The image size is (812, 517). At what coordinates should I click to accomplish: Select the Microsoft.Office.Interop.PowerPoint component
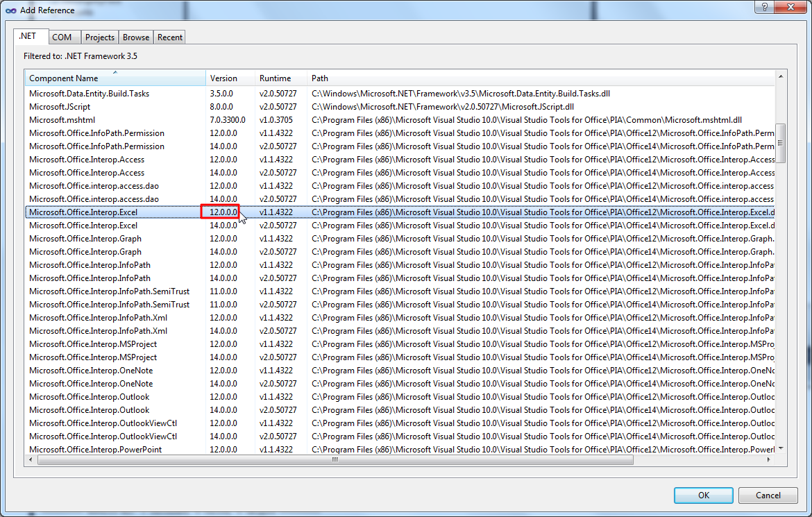[x=400, y=449]
